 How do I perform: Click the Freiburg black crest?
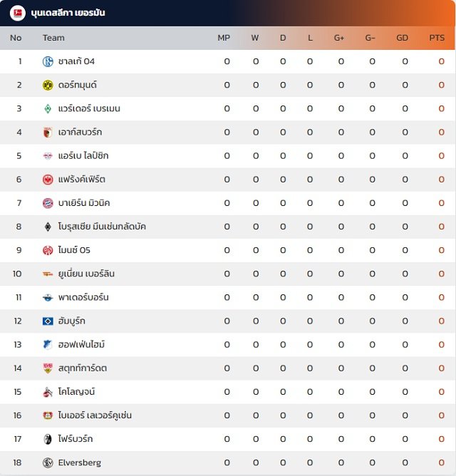pos(48,439)
